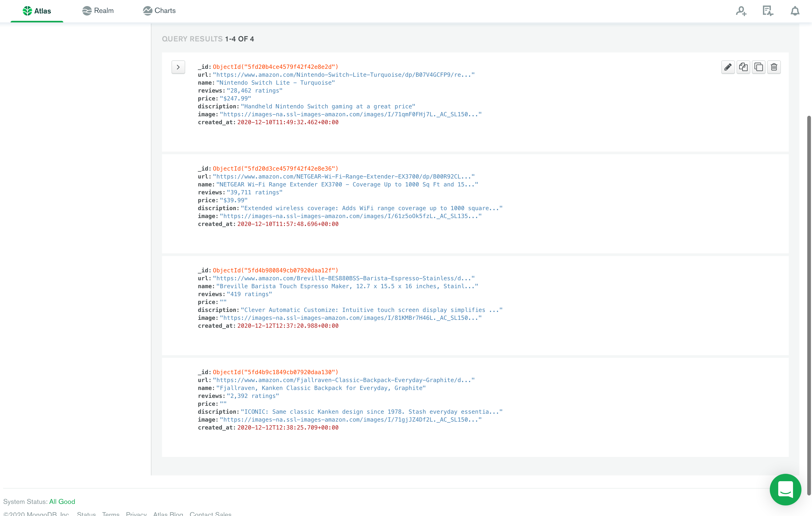Click the "28,462 ratings" reviews value

(x=255, y=91)
